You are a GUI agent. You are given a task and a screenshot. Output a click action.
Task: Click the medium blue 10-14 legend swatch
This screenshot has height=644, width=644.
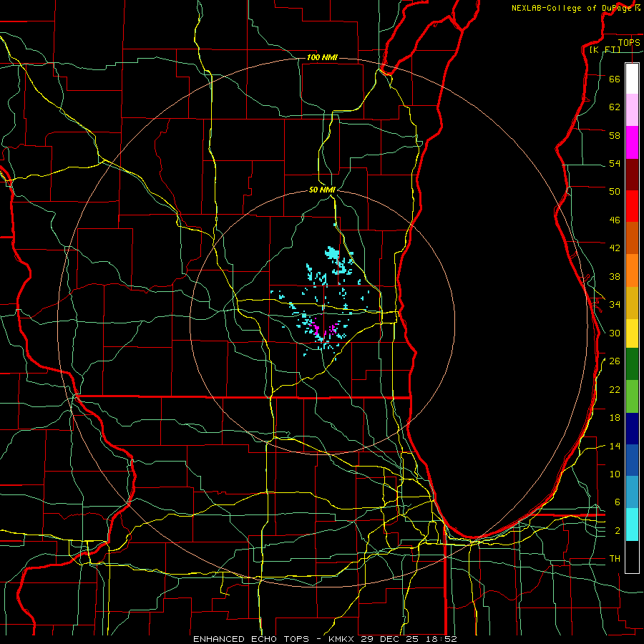(x=632, y=460)
